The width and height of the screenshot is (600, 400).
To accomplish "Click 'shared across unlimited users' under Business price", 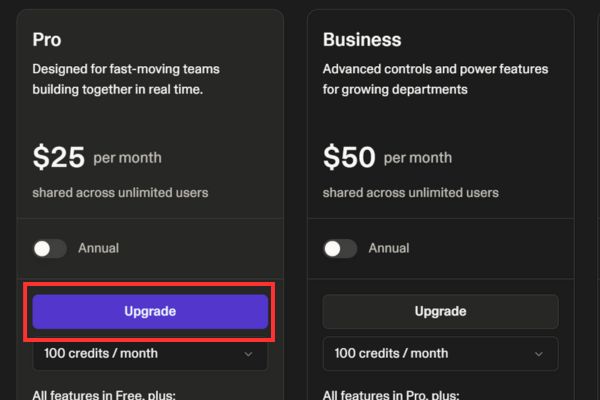I will [410, 192].
